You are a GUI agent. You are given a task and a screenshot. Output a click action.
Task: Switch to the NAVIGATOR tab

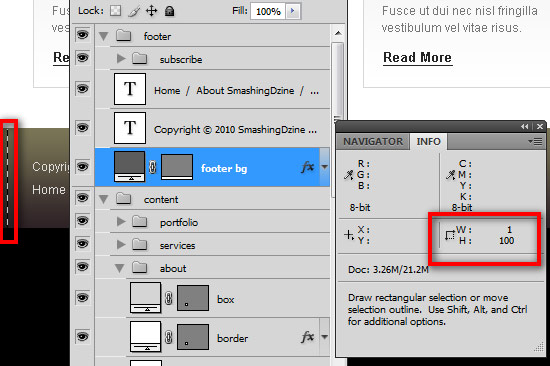pos(373,141)
